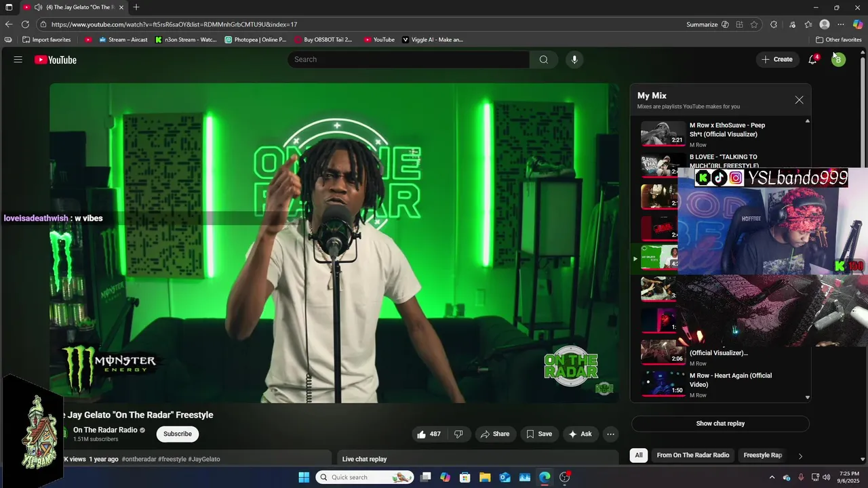
Task: Open browser Settings and more menu
Action: click(841, 24)
